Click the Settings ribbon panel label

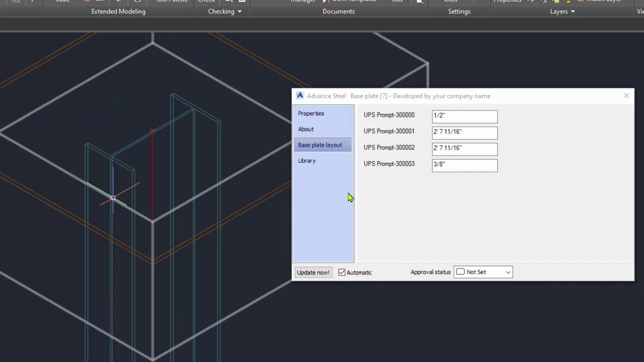(x=459, y=11)
